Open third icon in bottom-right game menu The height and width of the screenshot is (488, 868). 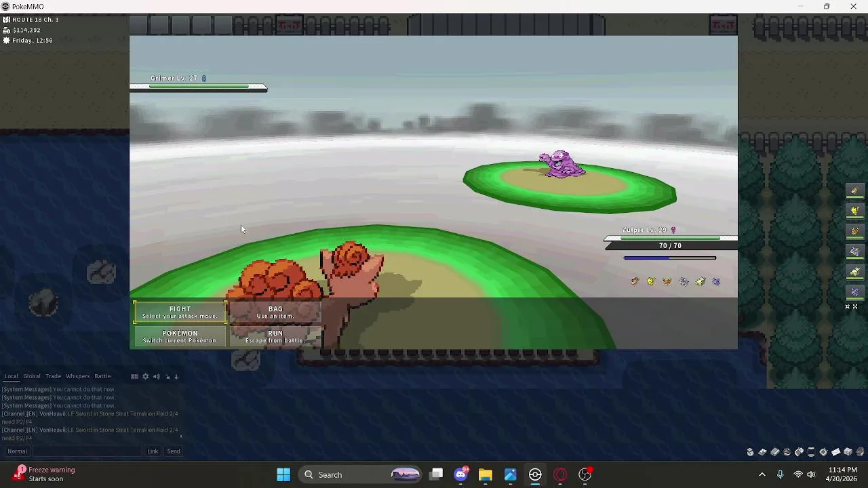click(x=774, y=452)
